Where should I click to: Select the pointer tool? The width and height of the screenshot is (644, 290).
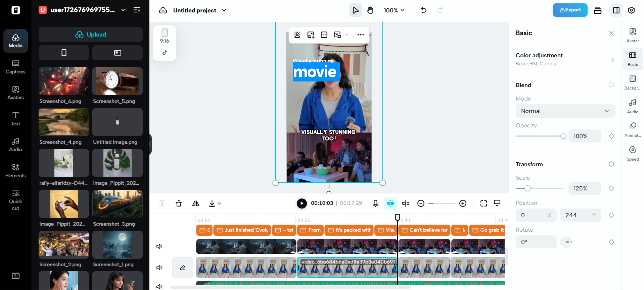(356, 10)
